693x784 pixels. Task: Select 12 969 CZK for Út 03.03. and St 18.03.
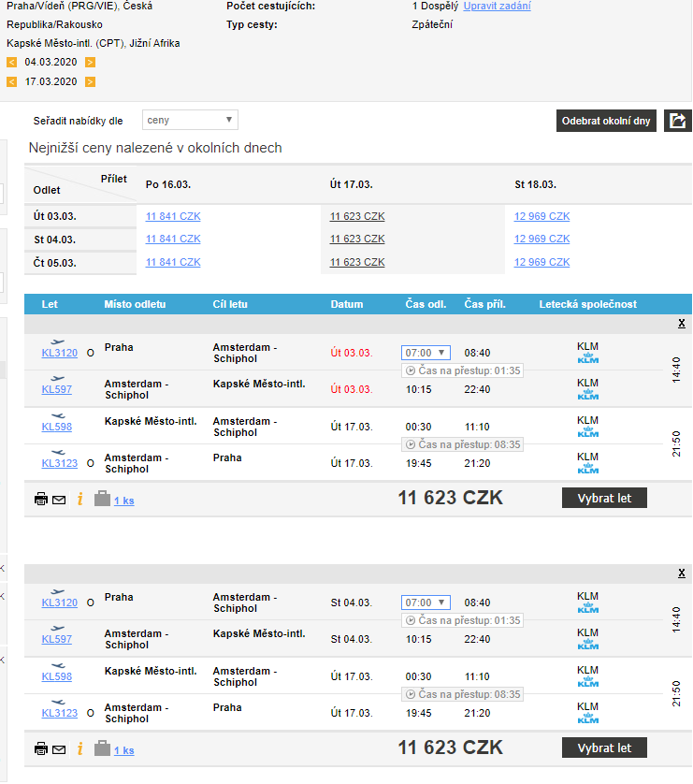(542, 216)
